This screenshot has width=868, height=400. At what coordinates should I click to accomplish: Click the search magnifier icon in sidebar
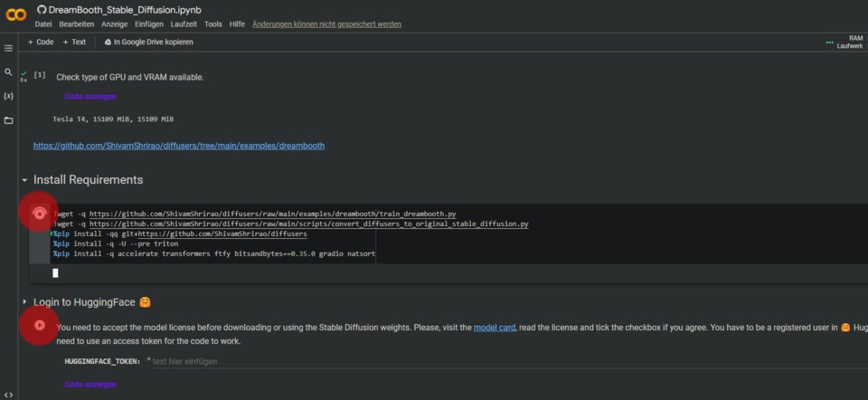click(8, 71)
